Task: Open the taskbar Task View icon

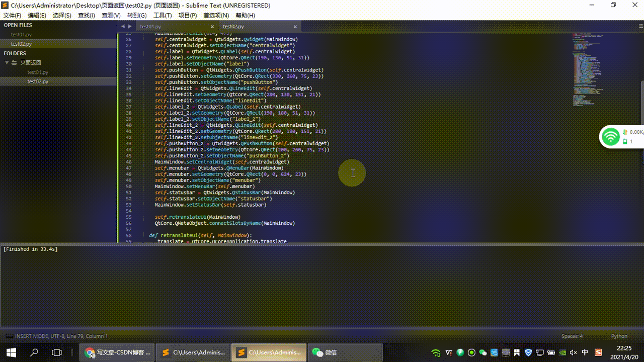Action: coord(57,352)
